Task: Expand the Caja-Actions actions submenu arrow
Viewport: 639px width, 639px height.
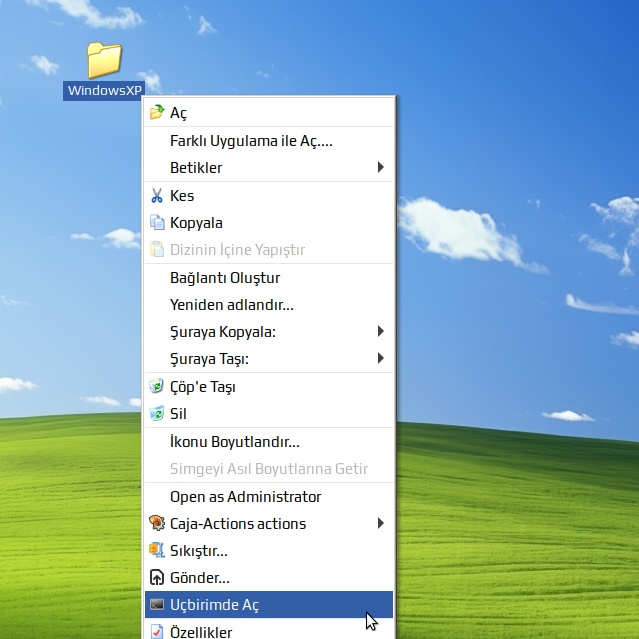Action: 381,523
